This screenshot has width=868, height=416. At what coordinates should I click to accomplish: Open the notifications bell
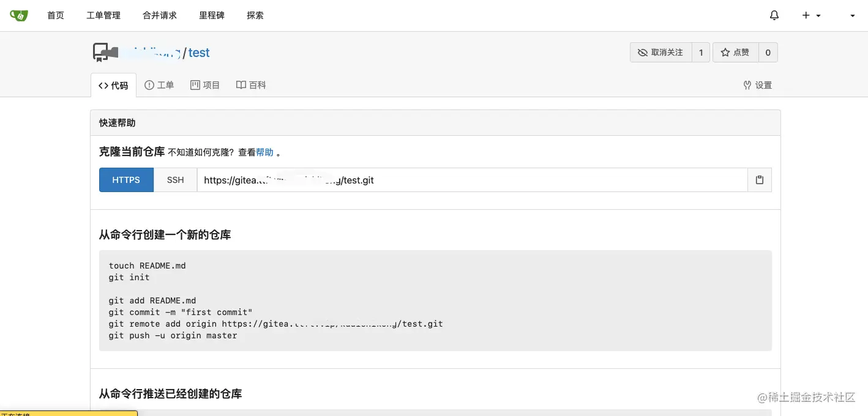coord(774,15)
